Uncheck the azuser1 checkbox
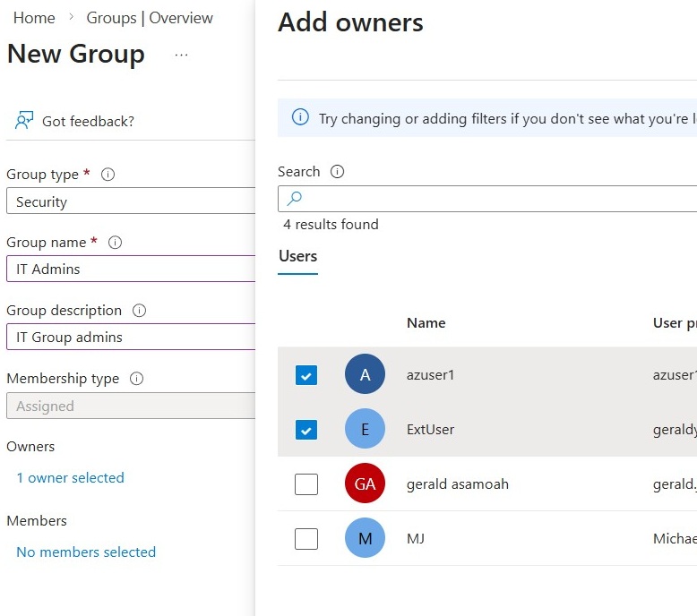Viewport: 697px width, 616px height. pos(306,375)
